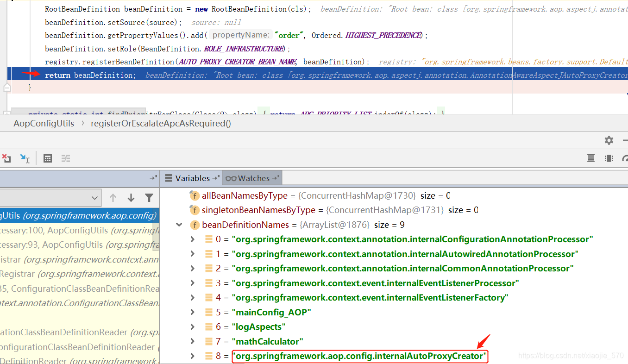Screen dimensions: 628x364
Task: Click the AopConfigUtils breadcrumb
Action: 44,124
